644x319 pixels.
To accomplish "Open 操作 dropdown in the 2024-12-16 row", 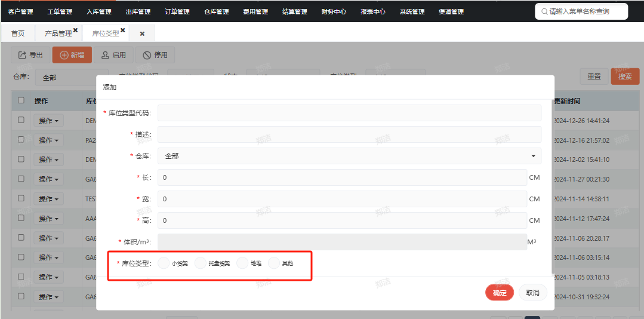I will [48, 140].
